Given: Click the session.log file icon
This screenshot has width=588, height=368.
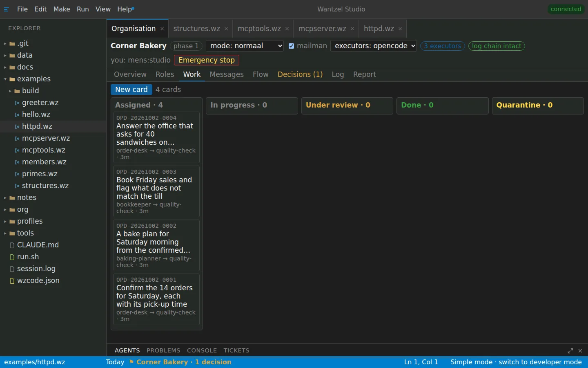Looking at the screenshot, I should [12, 269].
